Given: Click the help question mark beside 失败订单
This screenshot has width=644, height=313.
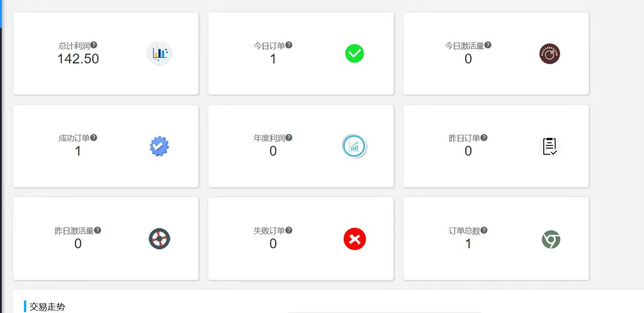Looking at the screenshot, I should click(x=289, y=231).
